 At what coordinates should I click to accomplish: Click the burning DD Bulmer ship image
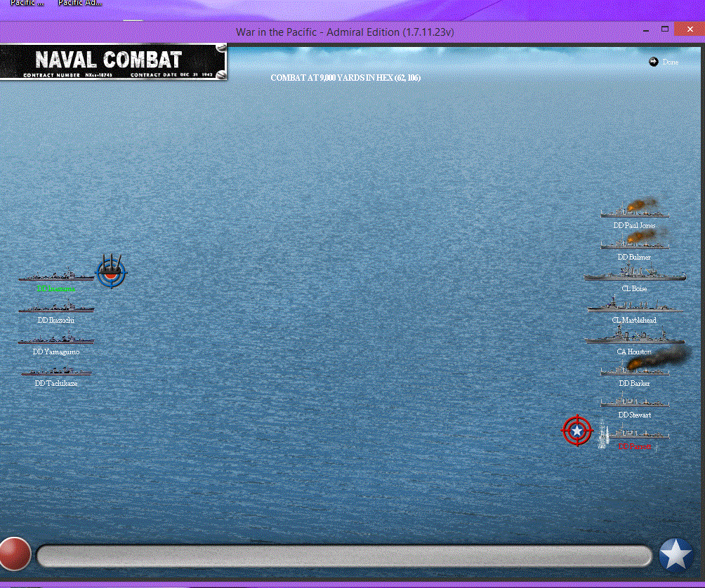tap(635, 241)
